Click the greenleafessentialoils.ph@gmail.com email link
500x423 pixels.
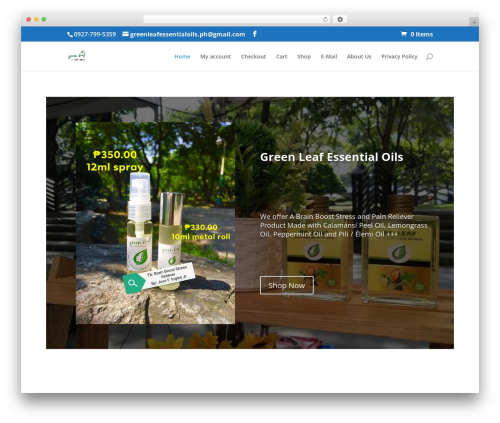tap(187, 34)
